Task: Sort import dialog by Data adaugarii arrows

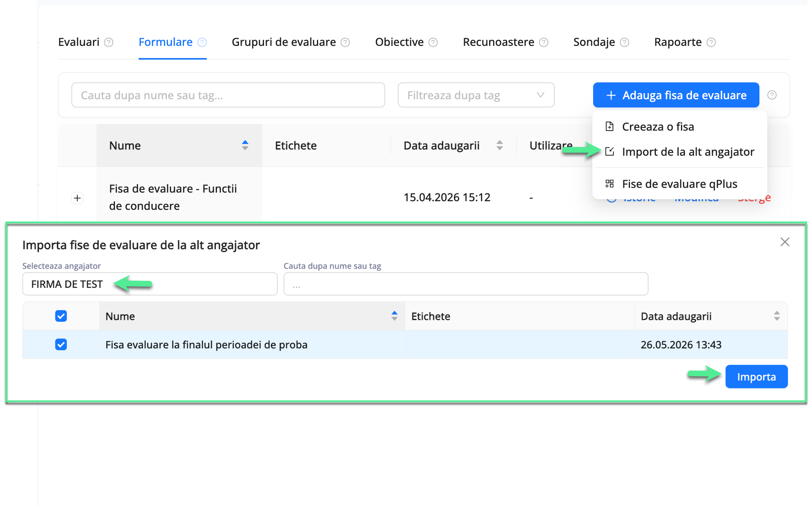Action: pos(777,316)
